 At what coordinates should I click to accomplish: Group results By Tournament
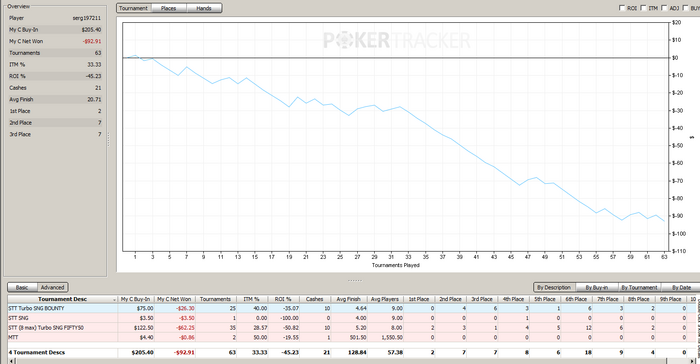tap(639, 287)
